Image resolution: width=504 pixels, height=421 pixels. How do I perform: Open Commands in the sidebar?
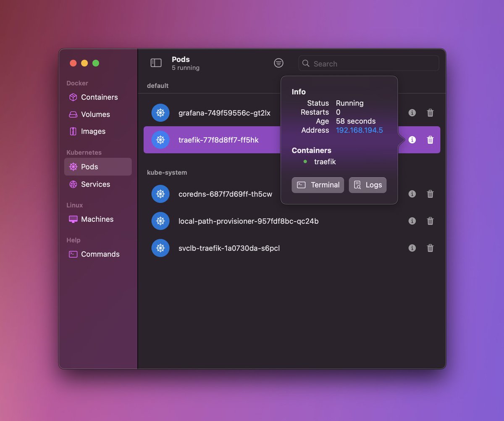point(98,254)
